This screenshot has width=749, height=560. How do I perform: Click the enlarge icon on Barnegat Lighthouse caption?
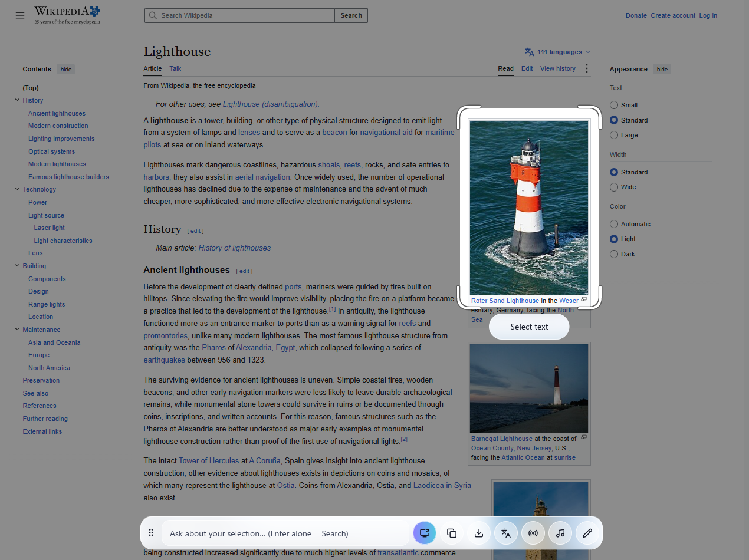click(x=584, y=437)
